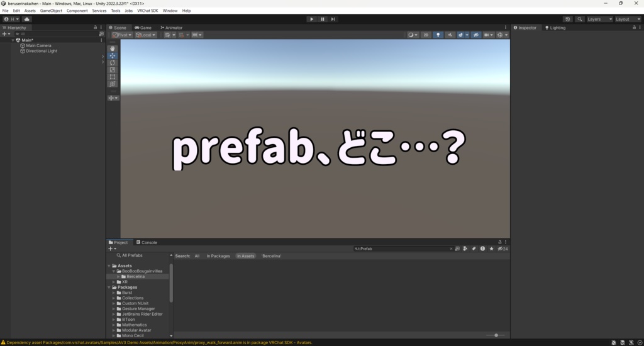Open the Component menu
The height and width of the screenshot is (346, 644).
click(77, 11)
